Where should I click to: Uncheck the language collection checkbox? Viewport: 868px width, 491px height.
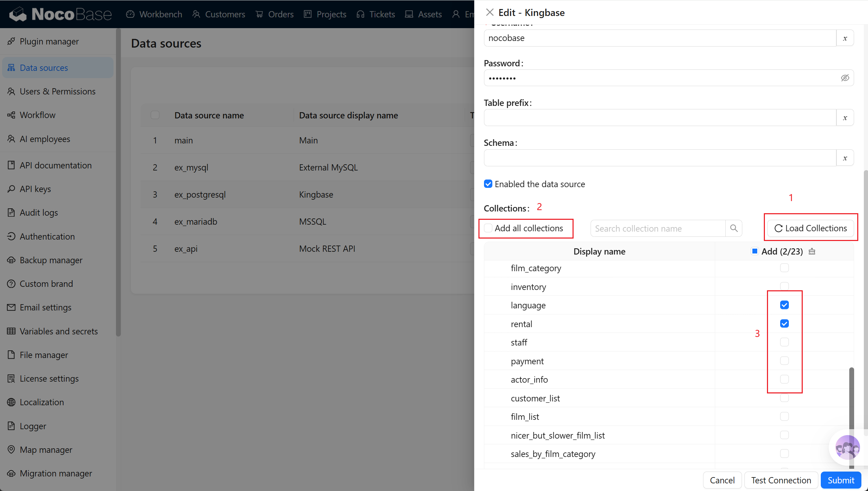(784, 305)
